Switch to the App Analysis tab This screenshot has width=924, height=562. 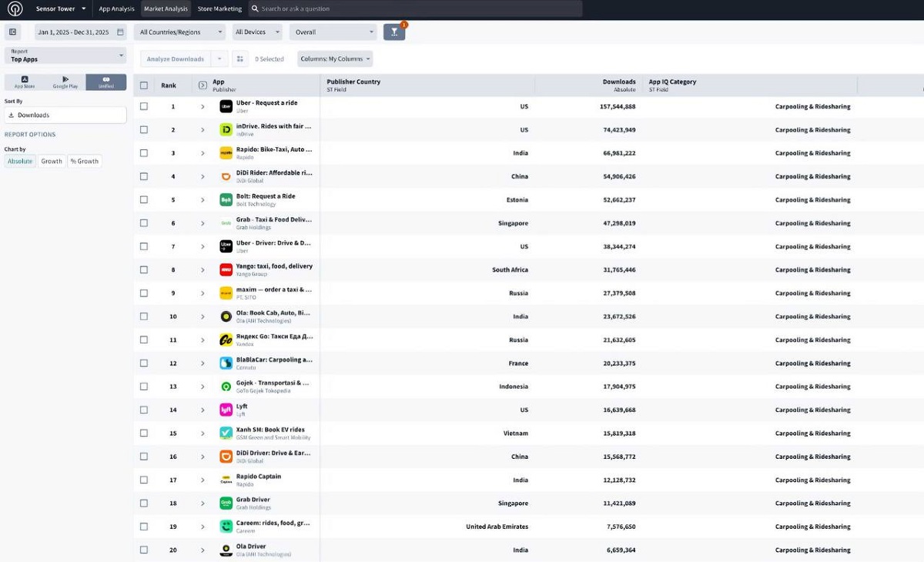point(116,9)
